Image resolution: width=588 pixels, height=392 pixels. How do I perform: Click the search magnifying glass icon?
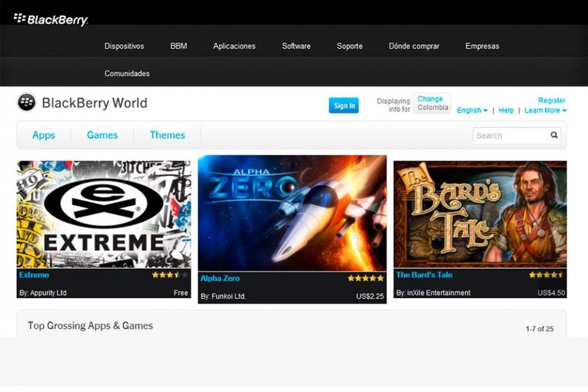pyautogui.click(x=553, y=135)
